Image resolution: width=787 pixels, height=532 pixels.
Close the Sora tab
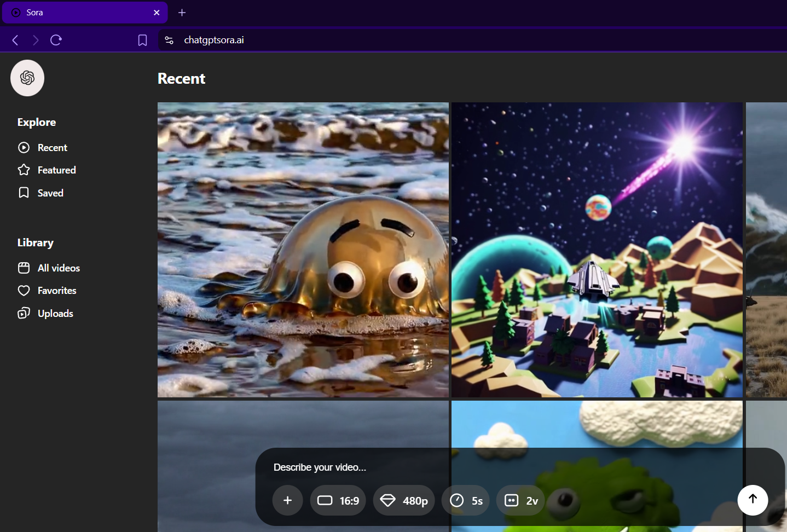pos(157,13)
